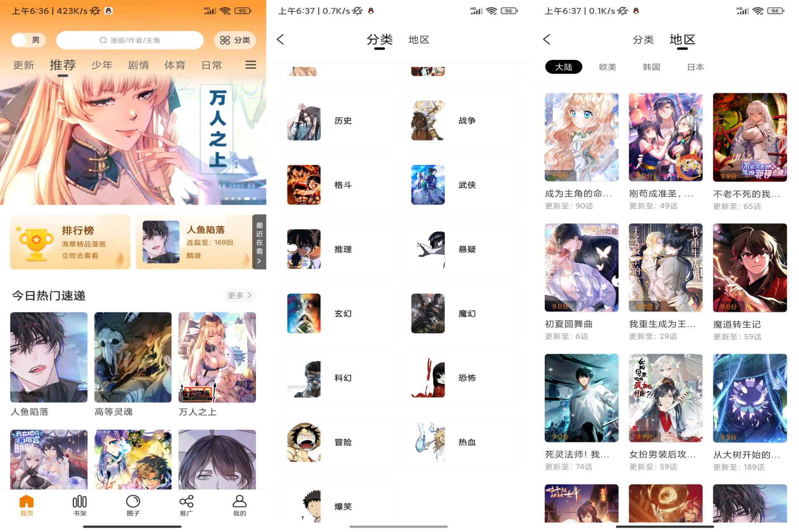Click the hamburger menu icon on home screen
This screenshot has height=532, width=799.
click(252, 65)
